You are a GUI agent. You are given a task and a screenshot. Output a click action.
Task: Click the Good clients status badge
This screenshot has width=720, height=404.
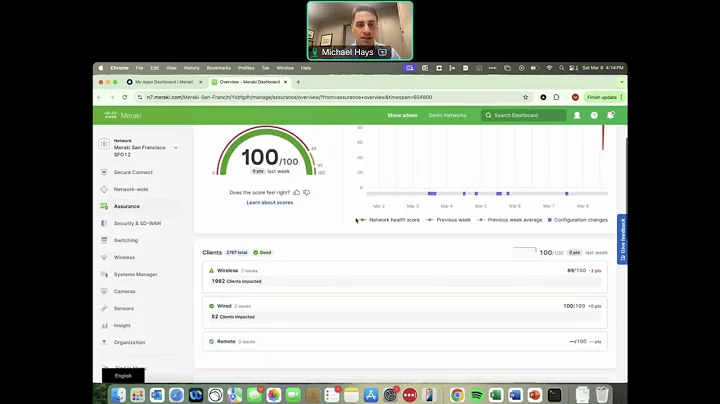(x=263, y=252)
